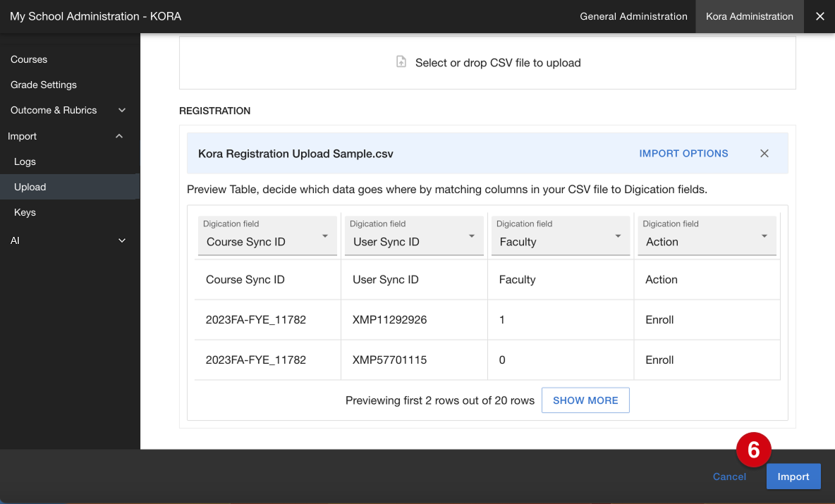Click the XMP11292926 user ID cell
The width and height of the screenshot is (835, 504).
coord(414,320)
